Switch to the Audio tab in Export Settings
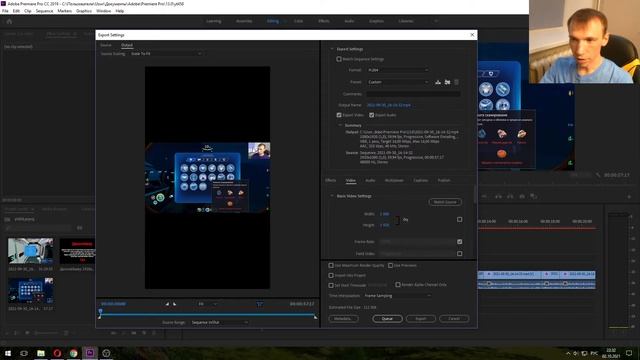Image resolution: width=640 pixels, height=360 pixels. point(370,180)
